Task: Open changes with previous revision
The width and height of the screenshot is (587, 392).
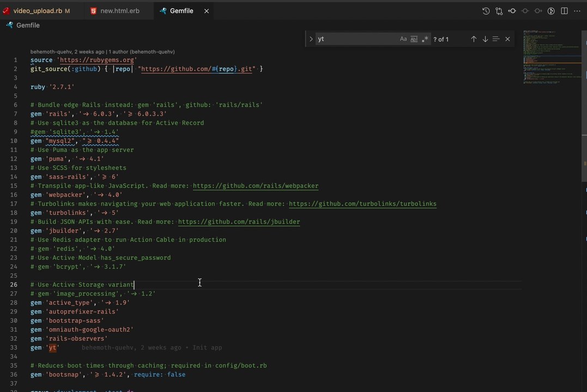Action: 512,11
